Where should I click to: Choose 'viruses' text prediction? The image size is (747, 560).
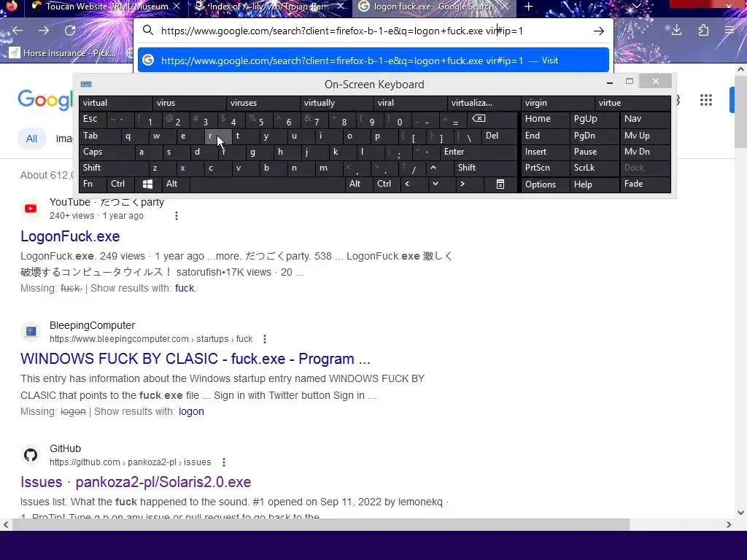click(263, 103)
